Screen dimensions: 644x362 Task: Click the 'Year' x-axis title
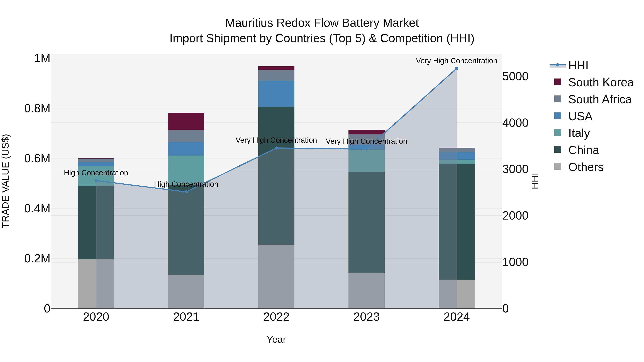point(276,339)
